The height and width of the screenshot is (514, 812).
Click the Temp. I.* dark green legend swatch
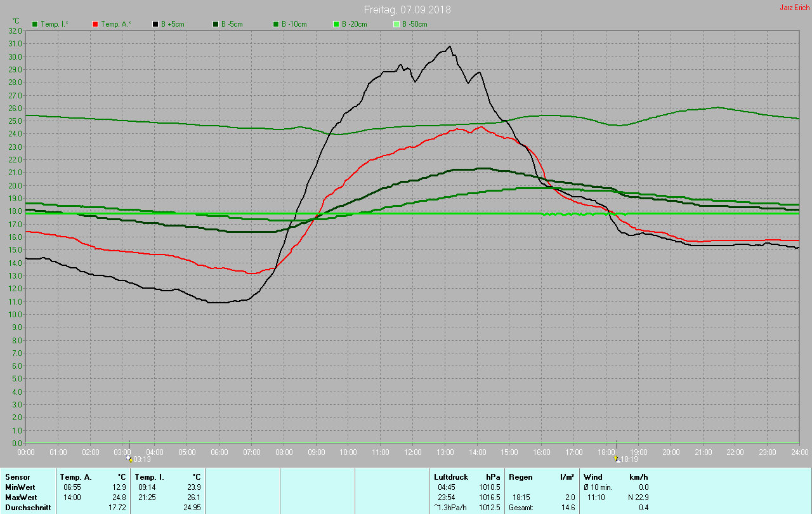point(35,24)
